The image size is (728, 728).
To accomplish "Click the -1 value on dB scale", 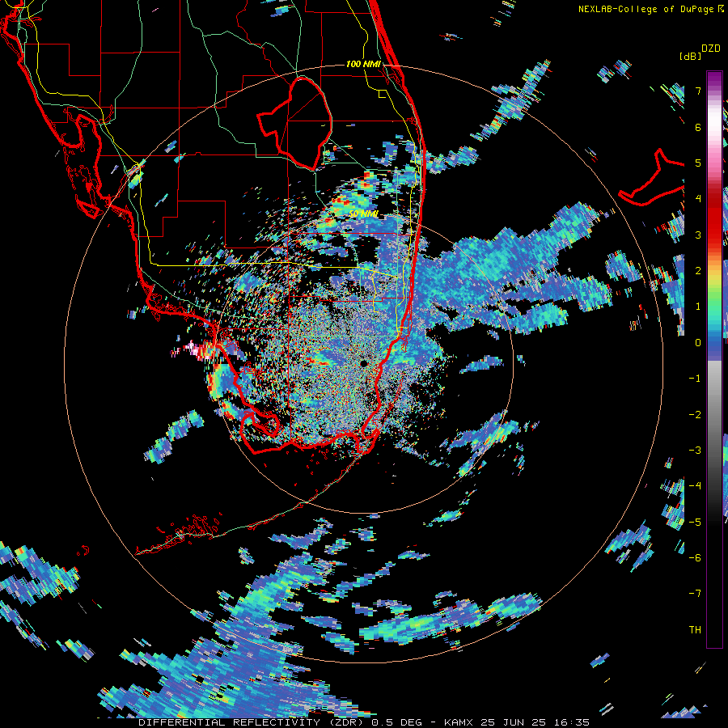I will tap(695, 378).
